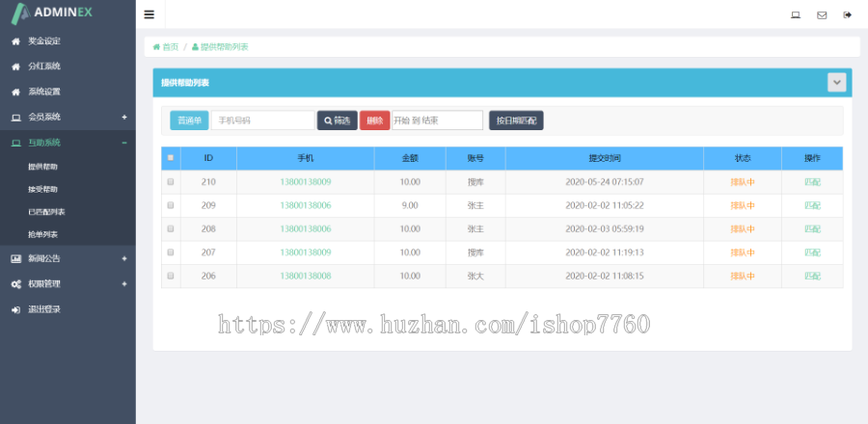Click 匹配 link for row 208
868x424 pixels.
pos(812,228)
